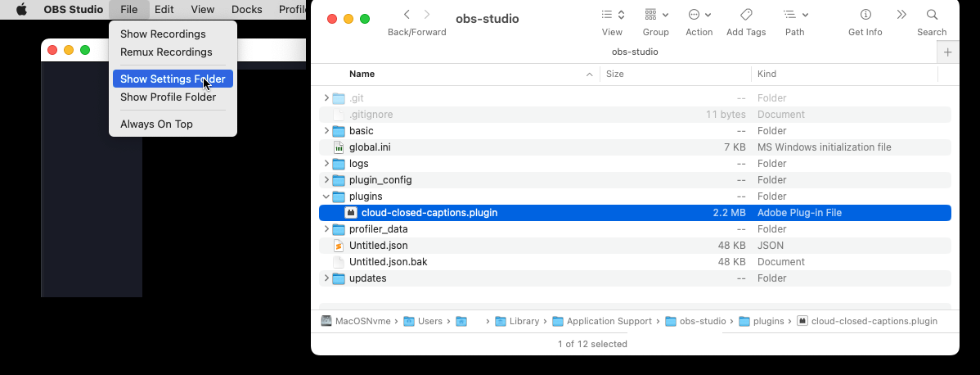This screenshot has height=375, width=980.
Task: Choose Show Recordings from File menu
Action: point(163,34)
